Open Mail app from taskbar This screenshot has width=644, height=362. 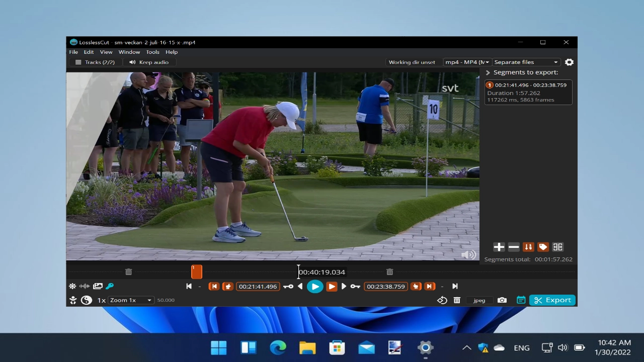pos(366,347)
